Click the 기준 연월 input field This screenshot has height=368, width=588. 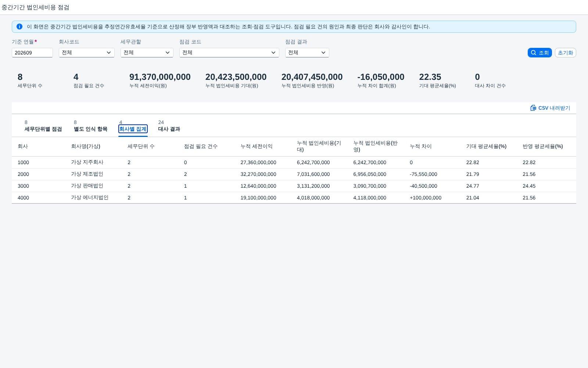[32, 53]
